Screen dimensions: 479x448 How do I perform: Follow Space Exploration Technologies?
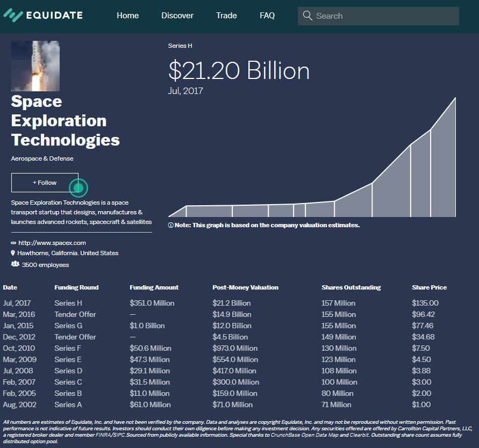(45, 183)
